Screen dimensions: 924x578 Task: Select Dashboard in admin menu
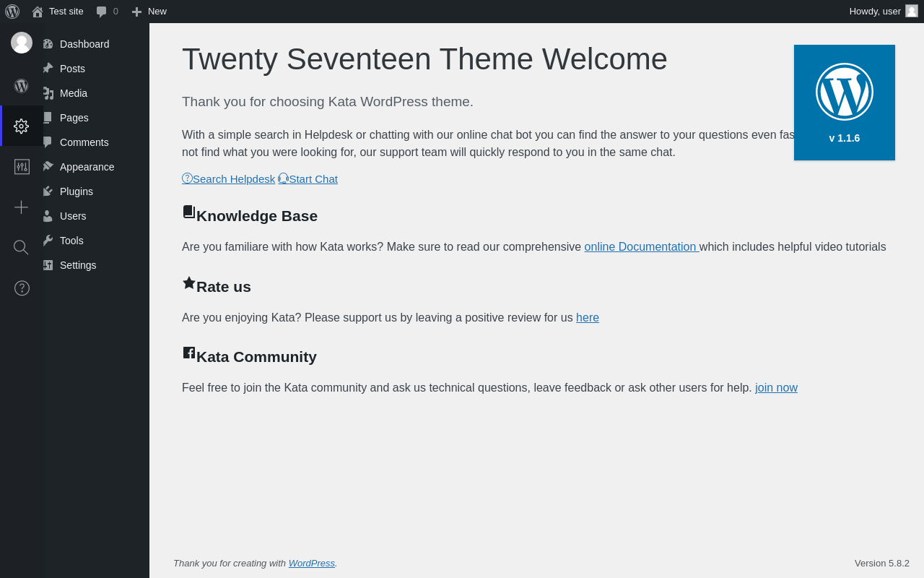pos(84,44)
